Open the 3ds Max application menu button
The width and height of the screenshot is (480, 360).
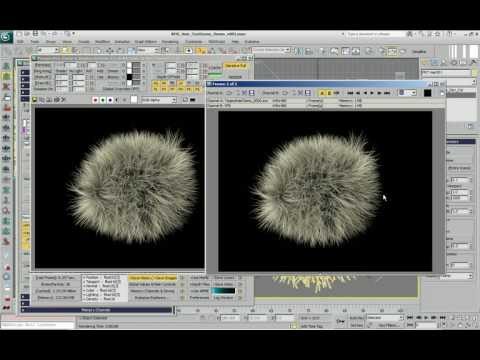(6, 37)
